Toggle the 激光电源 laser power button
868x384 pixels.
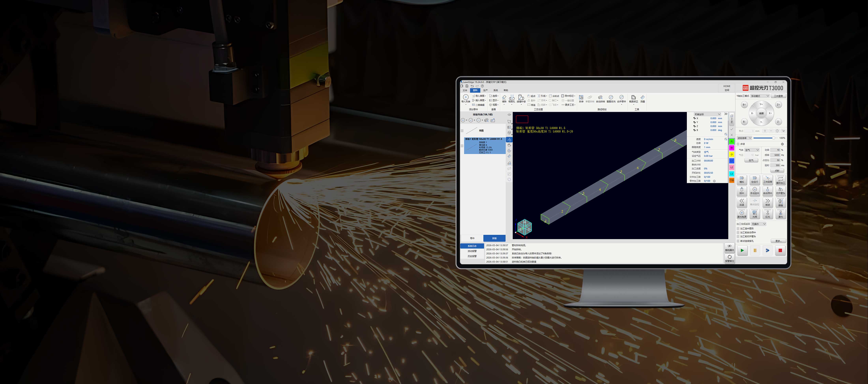tap(742, 214)
